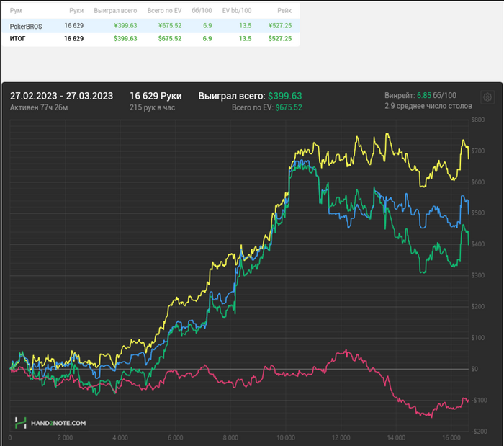Click the $527.25 rake cell in ИТОГ row
Screen dimensions: 504x446
[280, 39]
